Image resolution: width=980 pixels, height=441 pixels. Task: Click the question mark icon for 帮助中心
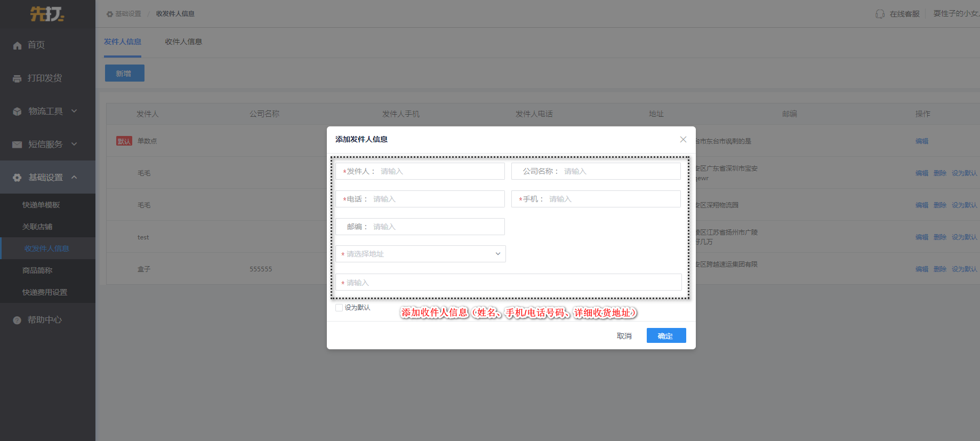coord(17,320)
